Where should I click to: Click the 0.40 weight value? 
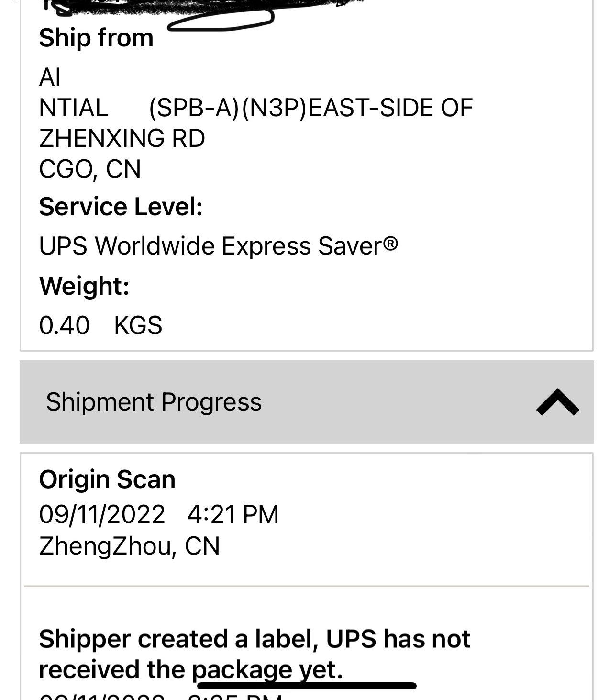pyautogui.click(x=64, y=325)
